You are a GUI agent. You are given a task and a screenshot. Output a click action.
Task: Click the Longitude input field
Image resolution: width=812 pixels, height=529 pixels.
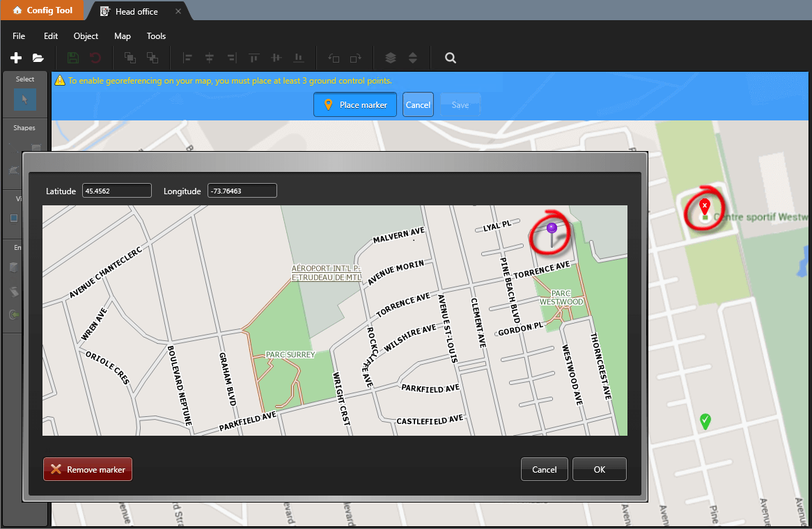tap(242, 191)
